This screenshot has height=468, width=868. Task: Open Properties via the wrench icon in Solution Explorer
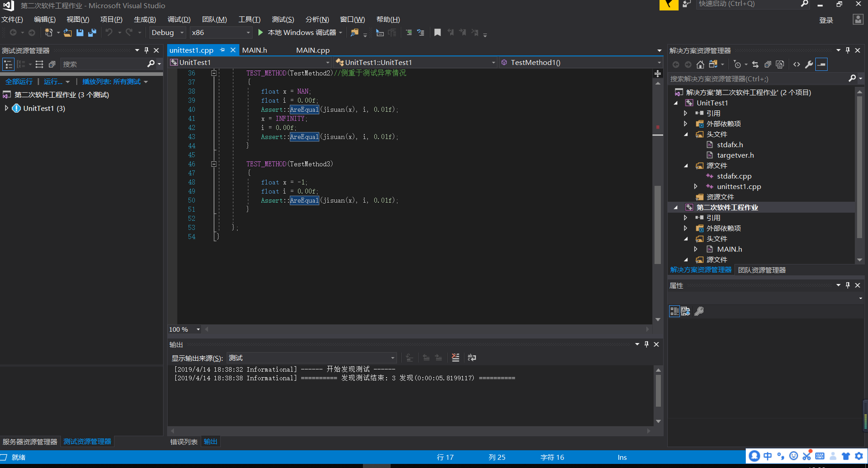[x=809, y=65]
